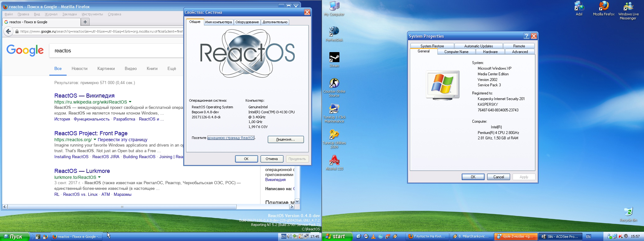This screenshot has width=644, height=241.
Task: Click VLC cone quick launch icon
Action: pyautogui.click(x=373, y=237)
